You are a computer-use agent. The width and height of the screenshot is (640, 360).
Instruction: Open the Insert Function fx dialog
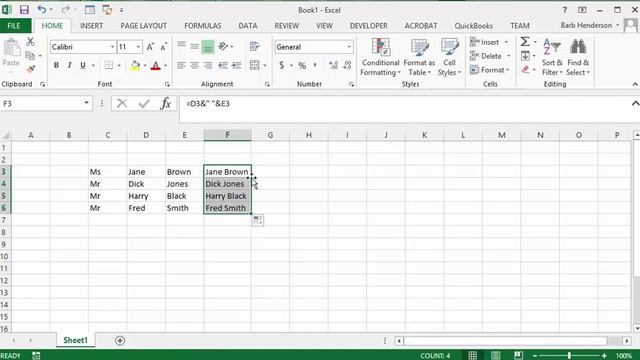tap(165, 104)
